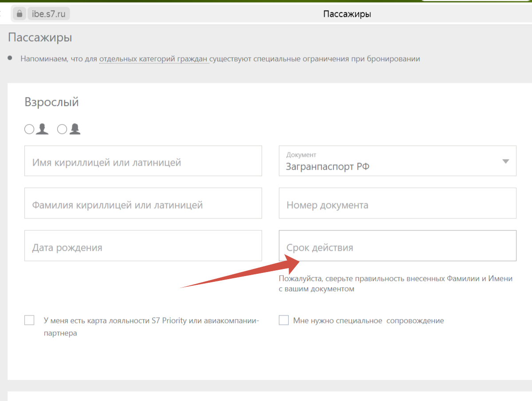This screenshot has height=401, width=532.
Task: Click the Пассажиры browser page title
Action: click(347, 14)
